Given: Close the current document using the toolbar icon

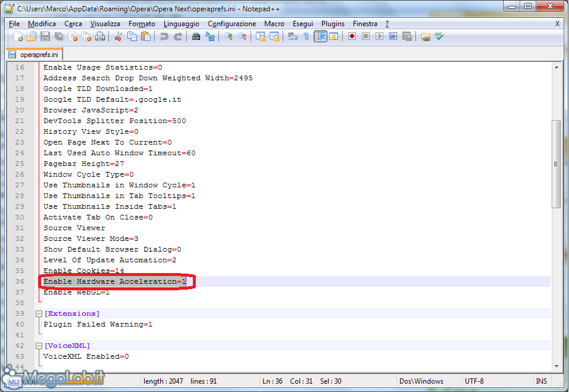Looking at the screenshot, I should coord(73,36).
